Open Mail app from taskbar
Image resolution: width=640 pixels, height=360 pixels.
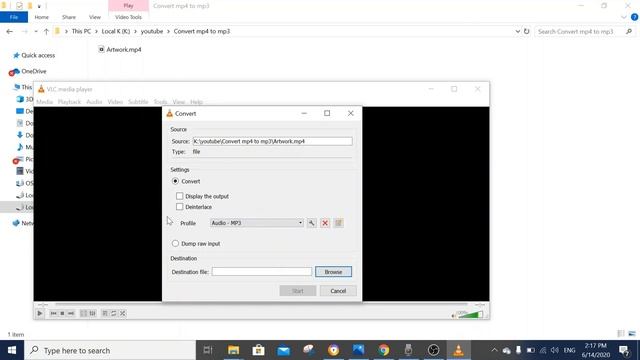click(284, 350)
